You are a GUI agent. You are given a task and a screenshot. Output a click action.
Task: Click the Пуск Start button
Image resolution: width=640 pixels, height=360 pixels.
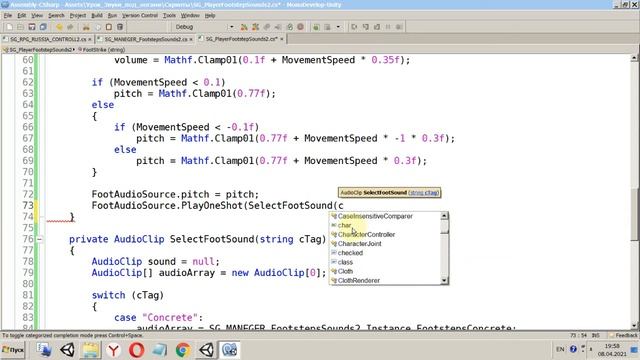click(13, 350)
